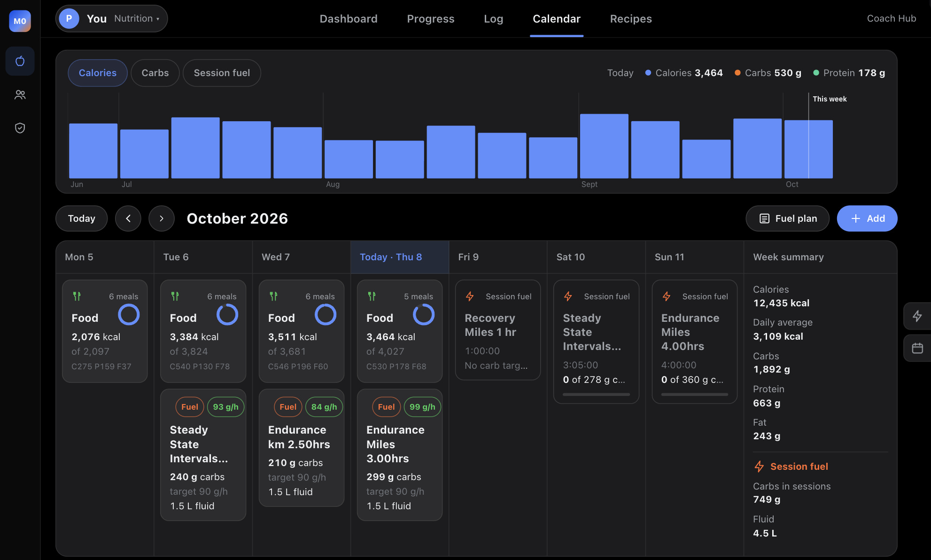Click the 93 g/h badge
This screenshot has width=931, height=560.
pyautogui.click(x=225, y=407)
